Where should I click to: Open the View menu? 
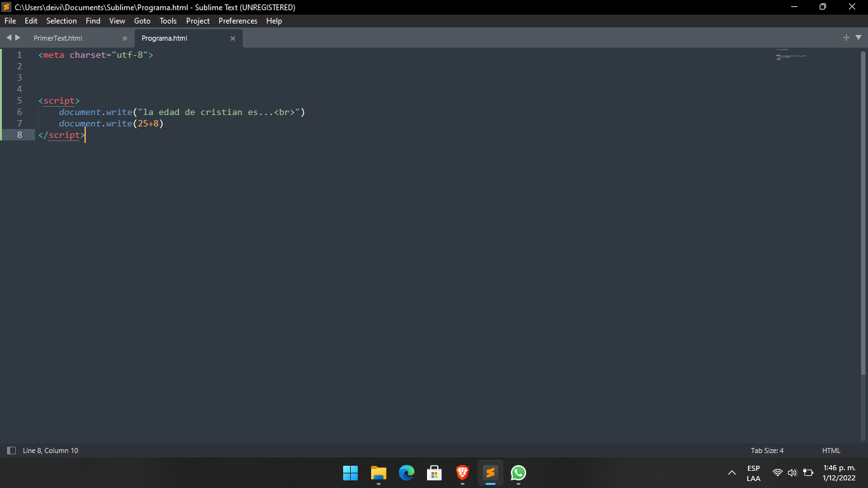pos(118,21)
